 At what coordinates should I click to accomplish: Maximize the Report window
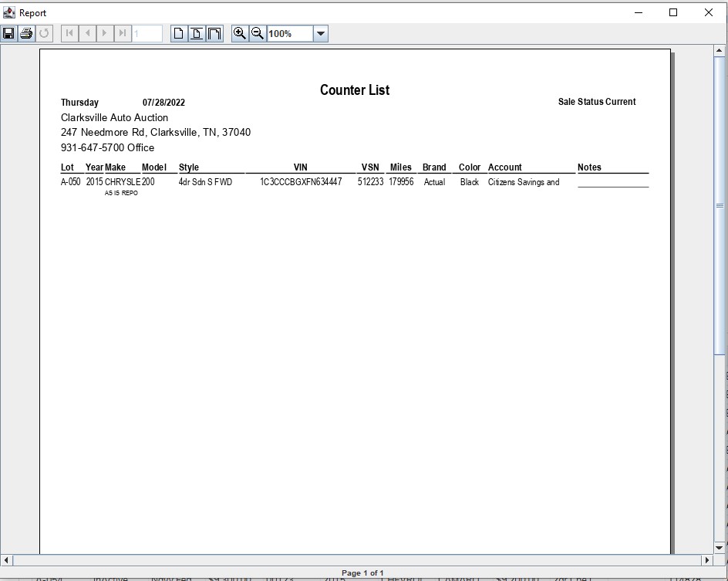672,12
